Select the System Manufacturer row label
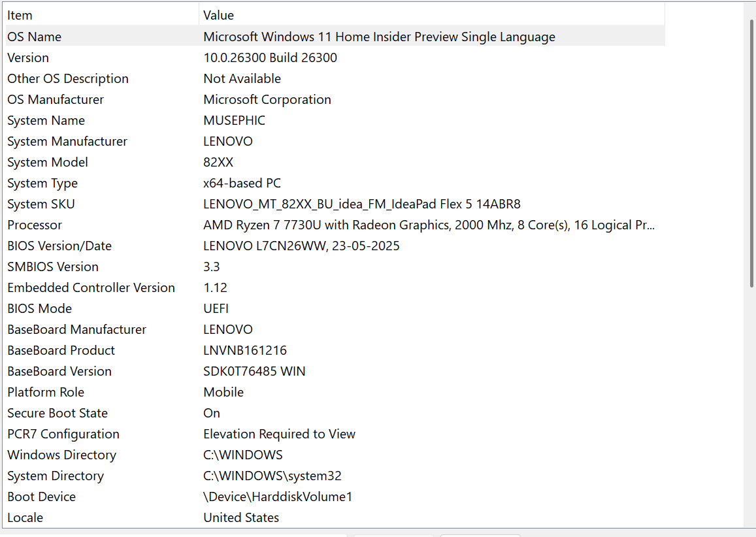The image size is (756, 537). pyautogui.click(x=67, y=141)
